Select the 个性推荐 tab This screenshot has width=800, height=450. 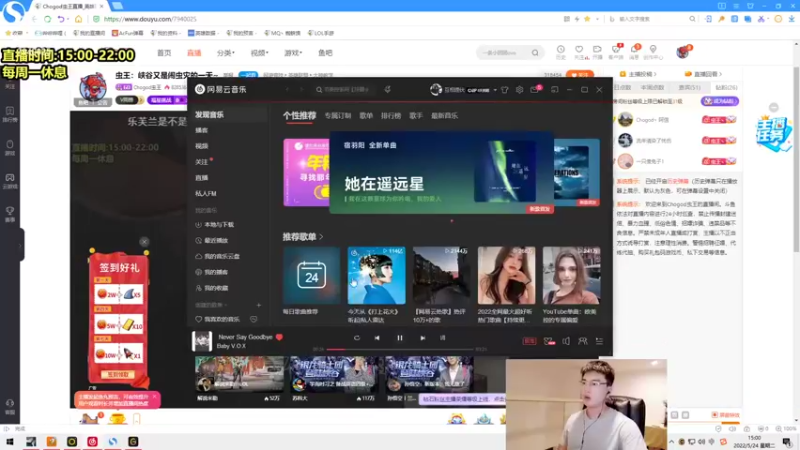pos(299,116)
